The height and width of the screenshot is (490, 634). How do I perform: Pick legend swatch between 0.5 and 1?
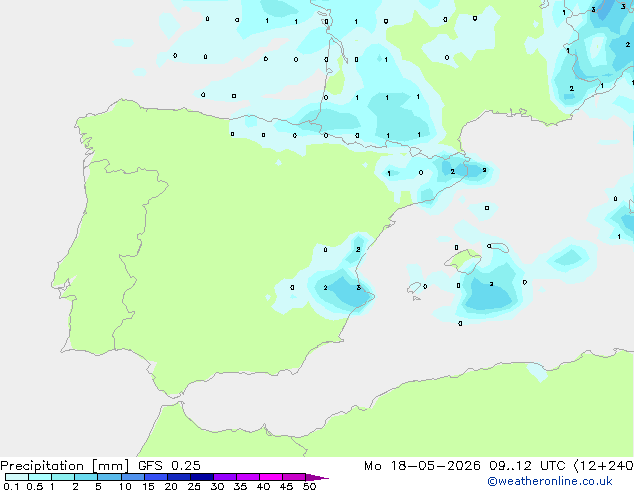(x=40, y=477)
